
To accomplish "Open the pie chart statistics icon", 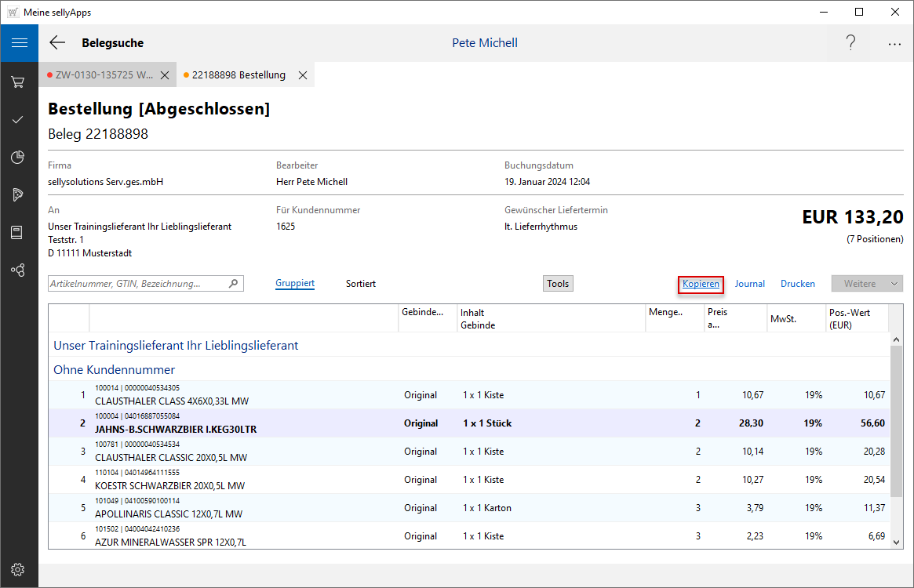I will tap(19, 157).
